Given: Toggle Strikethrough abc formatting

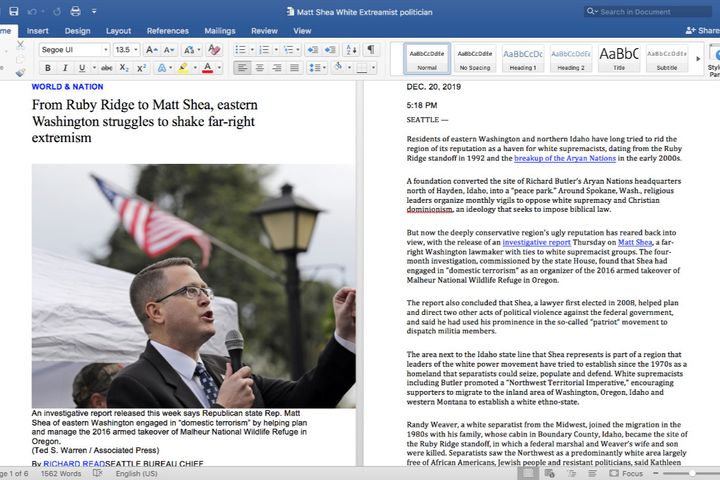Looking at the screenshot, I should 107,68.
